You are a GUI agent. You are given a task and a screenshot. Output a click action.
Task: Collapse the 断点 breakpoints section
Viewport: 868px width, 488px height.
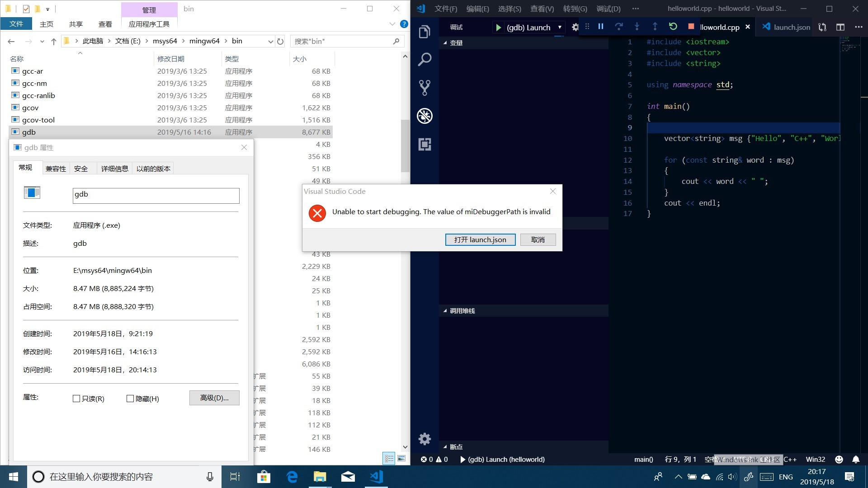point(456,447)
